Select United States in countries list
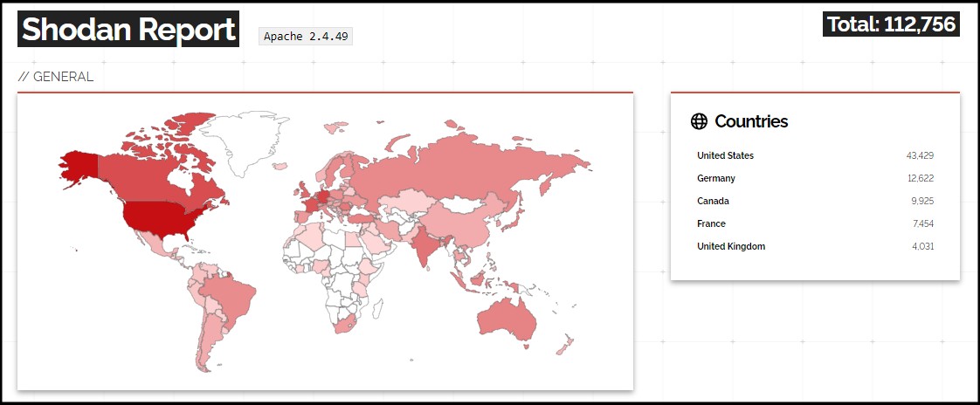 [725, 155]
